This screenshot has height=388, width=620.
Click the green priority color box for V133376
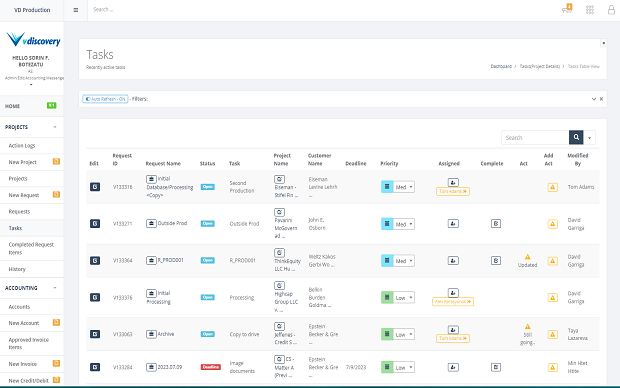387,297
